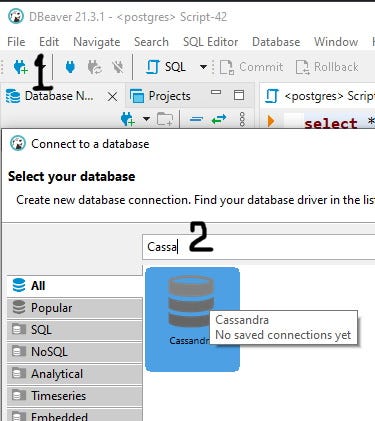Click the collapse all icon in navigator

(196, 119)
